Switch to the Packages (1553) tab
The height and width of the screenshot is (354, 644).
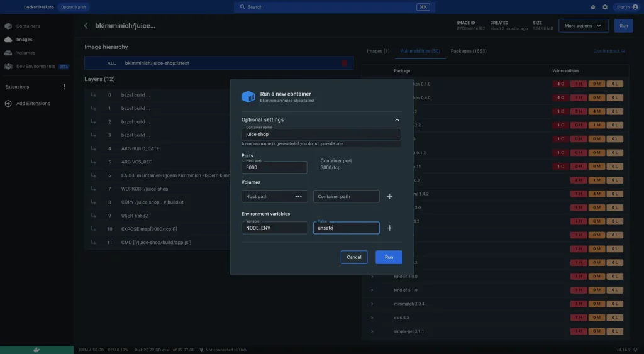point(468,51)
